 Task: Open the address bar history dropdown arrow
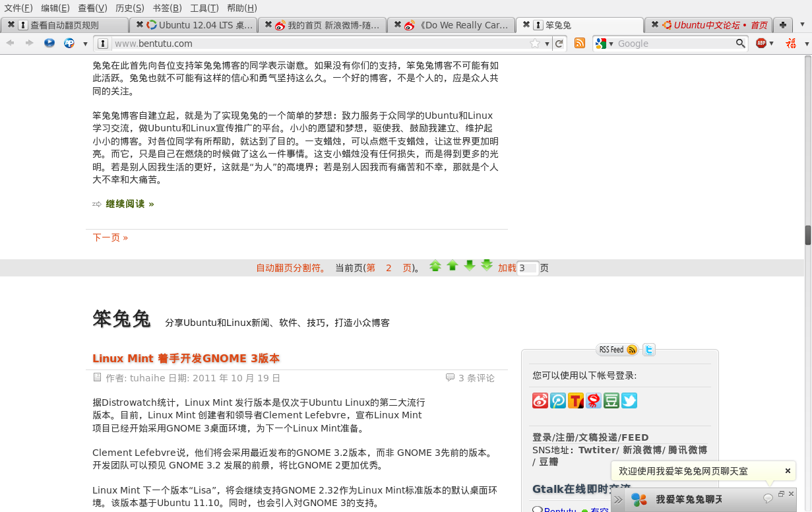point(547,44)
